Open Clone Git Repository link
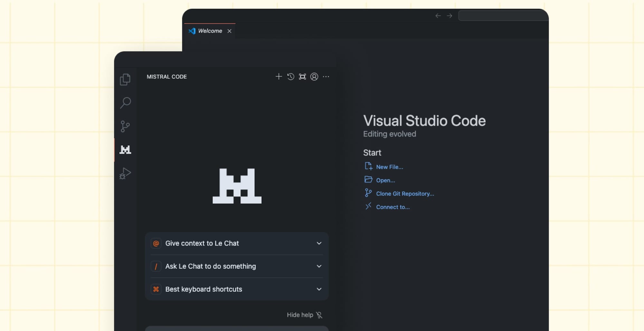 coord(405,194)
